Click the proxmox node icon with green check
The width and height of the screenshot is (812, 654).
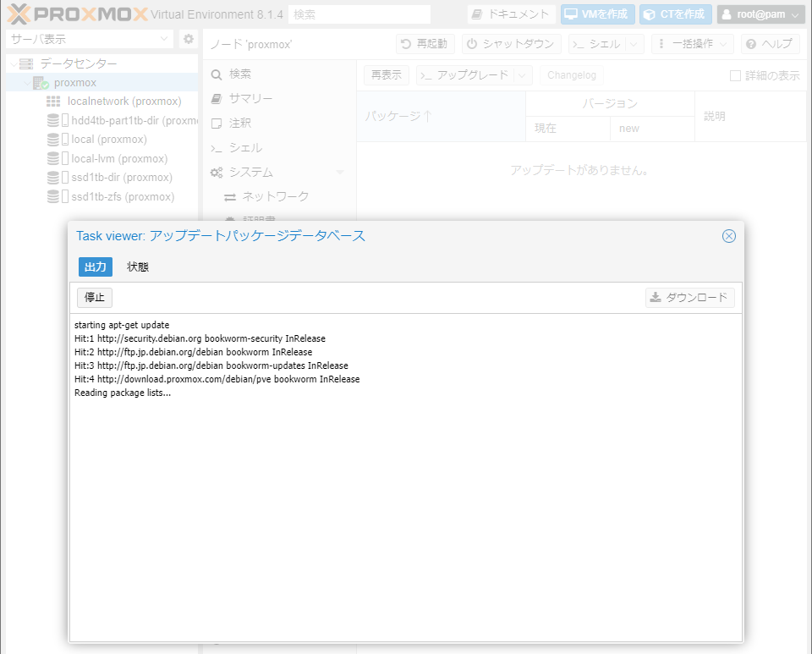click(x=41, y=83)
